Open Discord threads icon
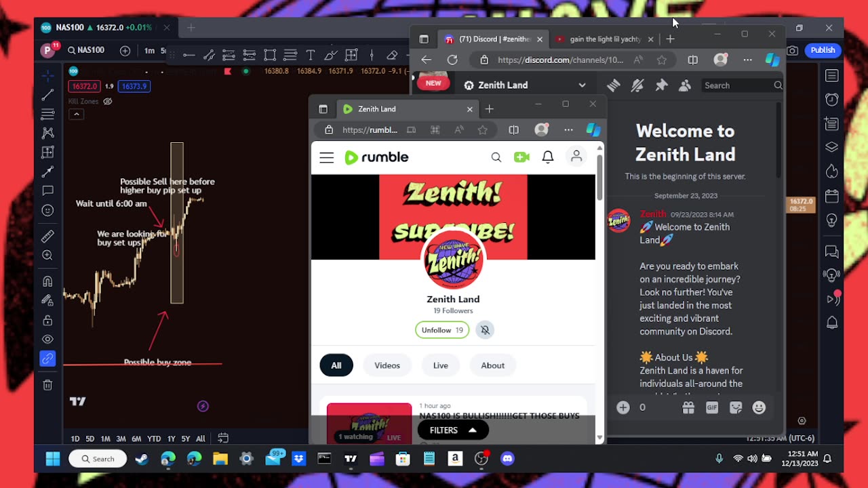The height and width of the screenshot is (488, 868). (x=613, y=85)
